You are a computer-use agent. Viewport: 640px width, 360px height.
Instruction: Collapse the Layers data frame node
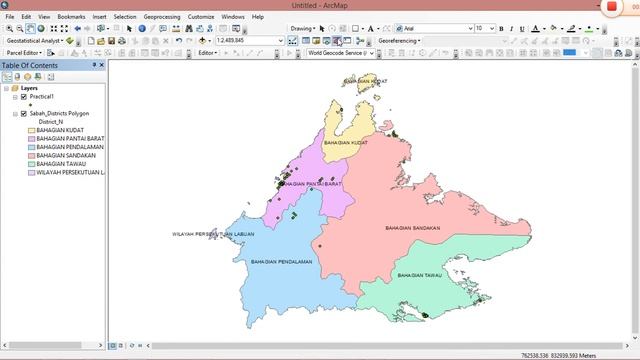click(7, 88)
